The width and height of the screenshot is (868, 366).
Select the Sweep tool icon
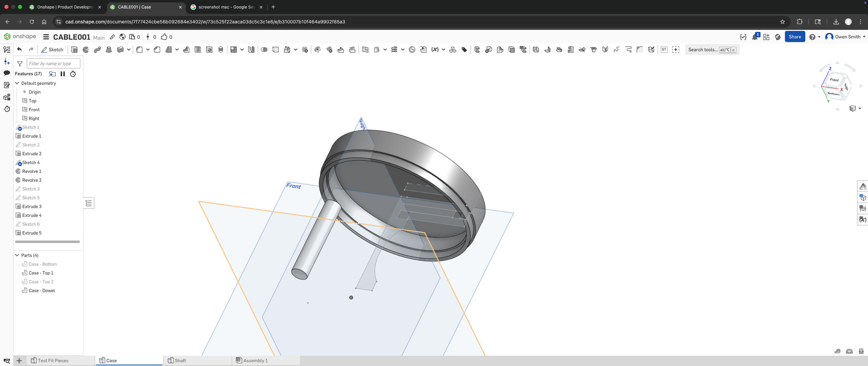[97, 50]
